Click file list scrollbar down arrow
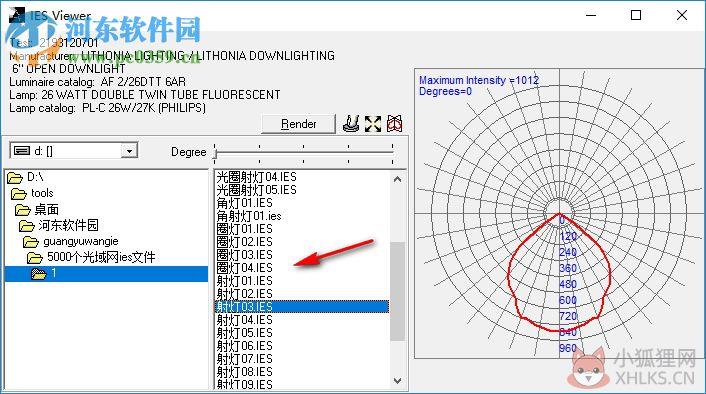 [x=397, y=381]
